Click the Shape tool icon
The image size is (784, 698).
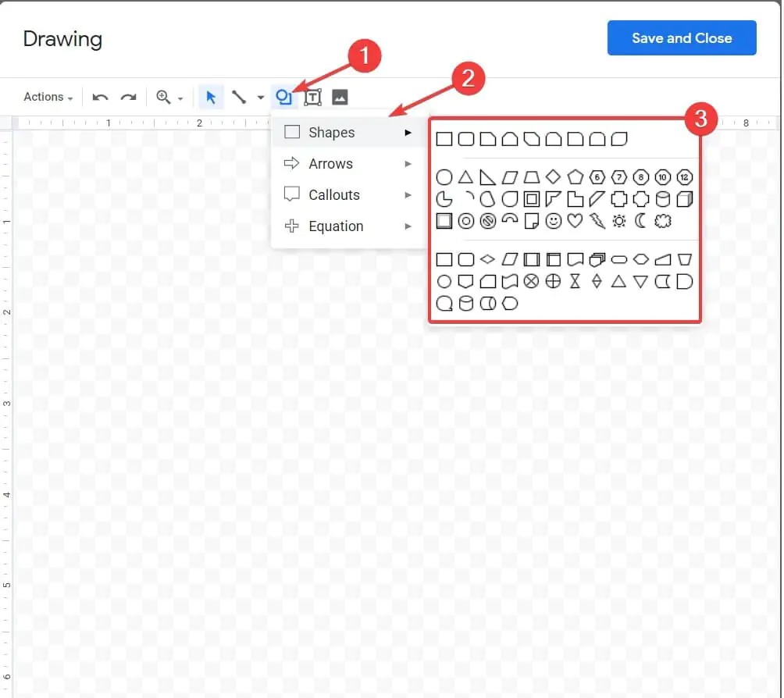click(x=283, y=97)
